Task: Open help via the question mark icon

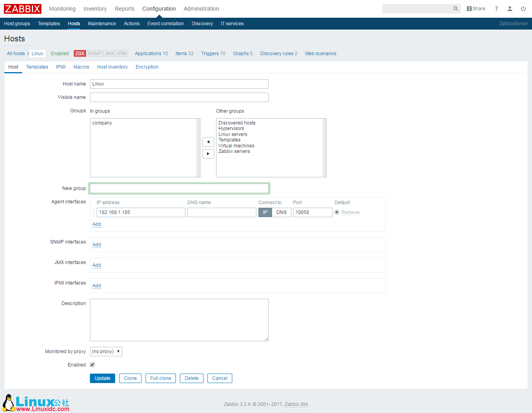Action: point(496,8)
